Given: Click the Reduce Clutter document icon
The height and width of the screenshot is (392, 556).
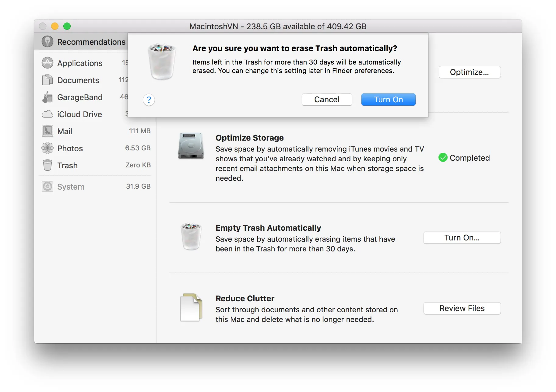Looking at the screenshot, I should [191, 307].
